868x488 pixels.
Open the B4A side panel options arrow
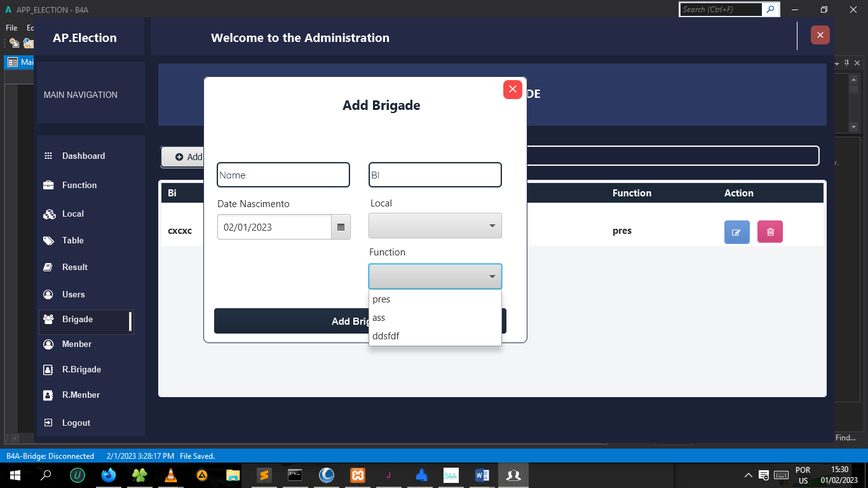pyautogui.click(x=837, y=64)
